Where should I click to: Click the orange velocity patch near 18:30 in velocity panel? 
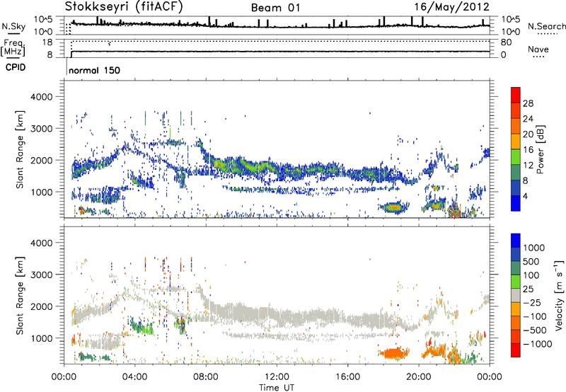[x=393, y=353]
